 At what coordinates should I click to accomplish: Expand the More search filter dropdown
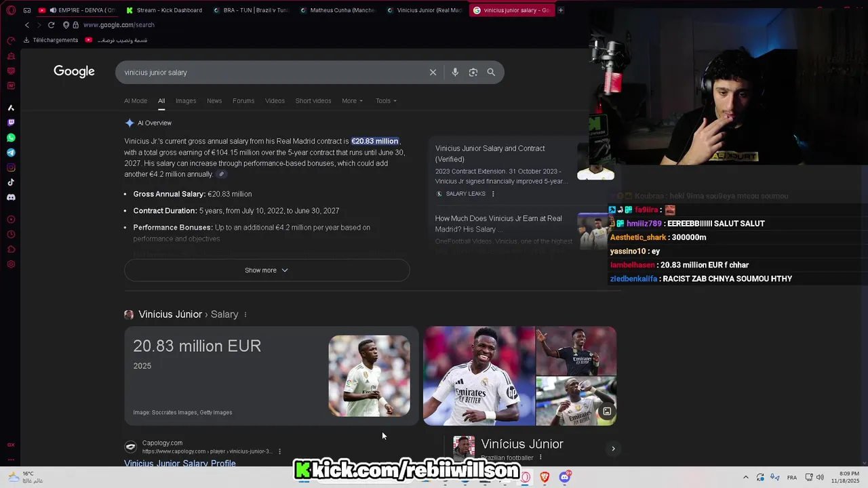353,101
